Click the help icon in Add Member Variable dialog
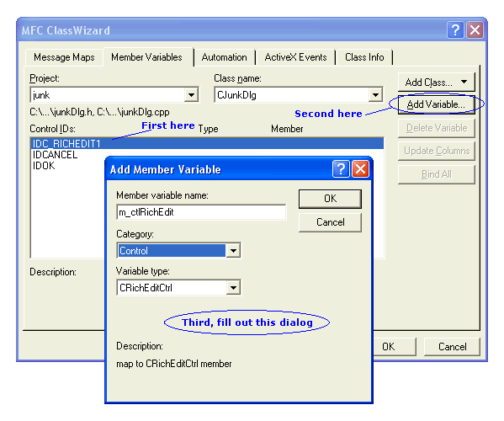 pyautogui.click(x=341, y=169)
